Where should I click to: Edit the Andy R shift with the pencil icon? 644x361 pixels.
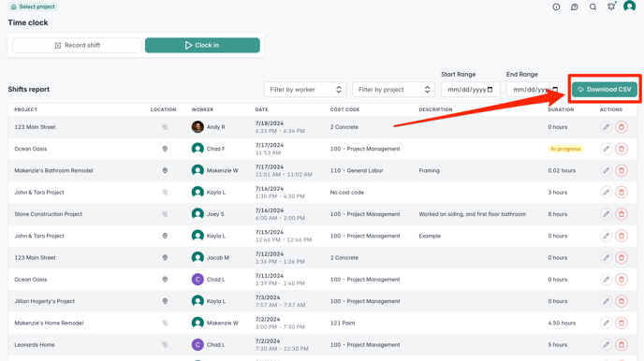[x=606, y=127]
